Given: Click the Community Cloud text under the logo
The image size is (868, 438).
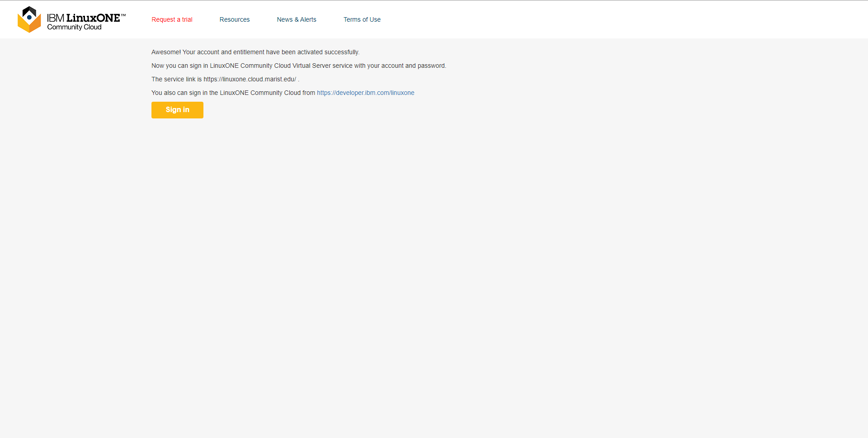Looking at the screenshot, I should [74, 27].
